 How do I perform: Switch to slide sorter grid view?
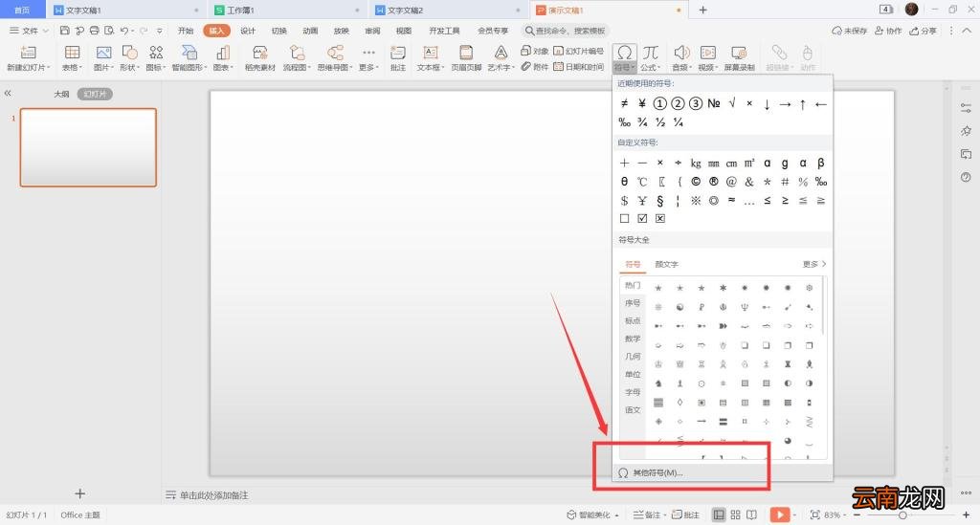pos(735,514)
